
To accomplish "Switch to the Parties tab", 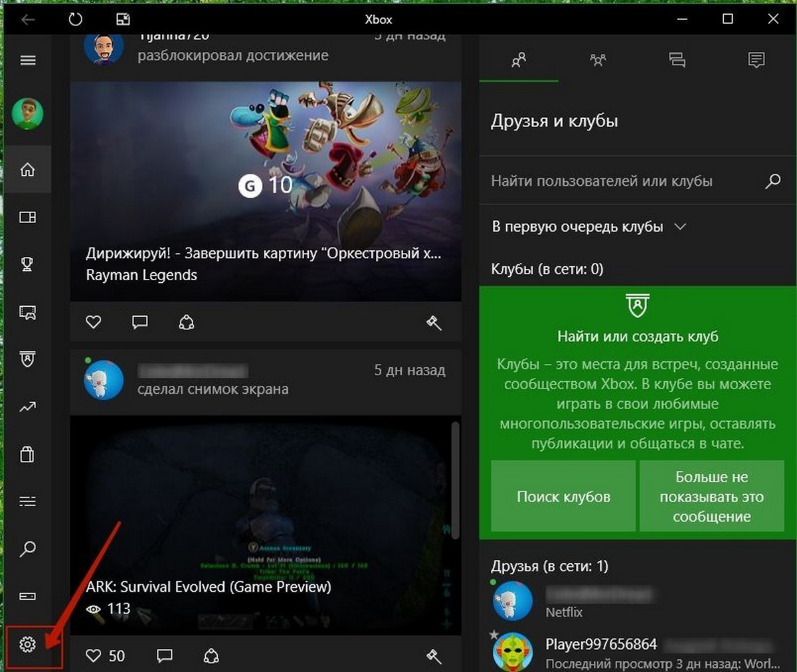I will coord(598,60).
